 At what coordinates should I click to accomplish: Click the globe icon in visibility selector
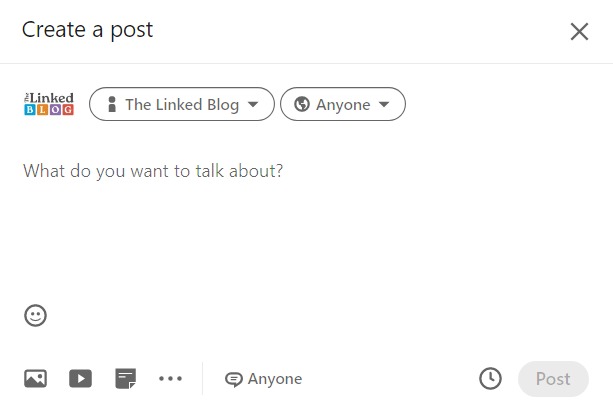click(x=302, y=104)
